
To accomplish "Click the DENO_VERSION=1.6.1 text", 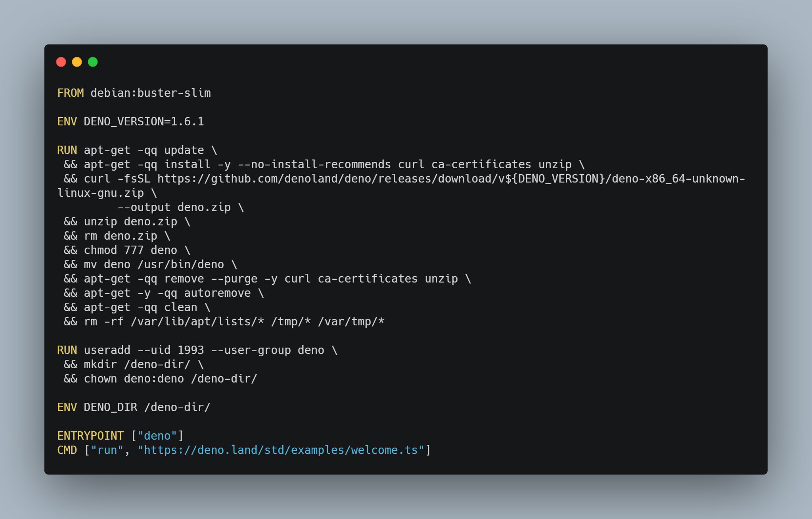I will tap(144, 122).
